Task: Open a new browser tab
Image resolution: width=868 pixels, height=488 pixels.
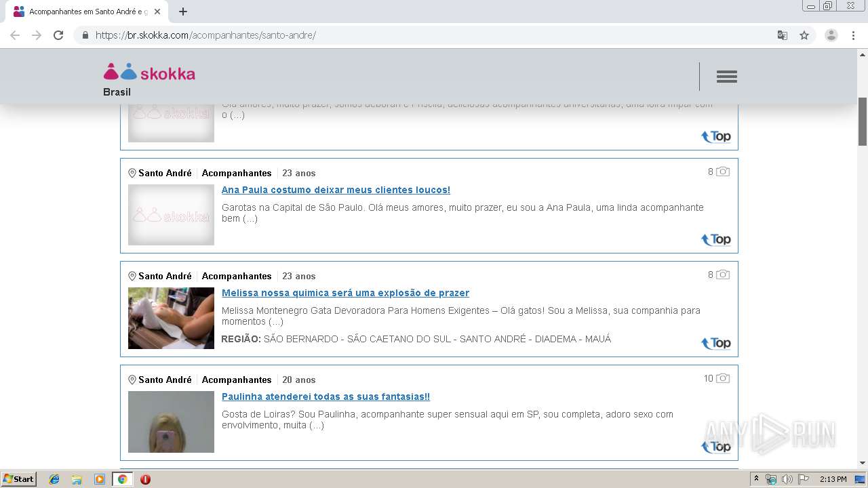Action: (x=183, y=12)
